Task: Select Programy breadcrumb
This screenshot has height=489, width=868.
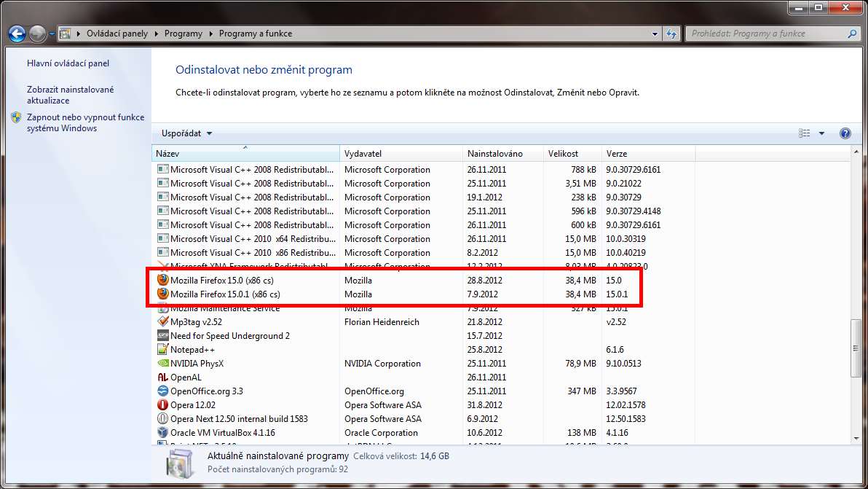Action: pyautogui.click(x=184, y=34)
